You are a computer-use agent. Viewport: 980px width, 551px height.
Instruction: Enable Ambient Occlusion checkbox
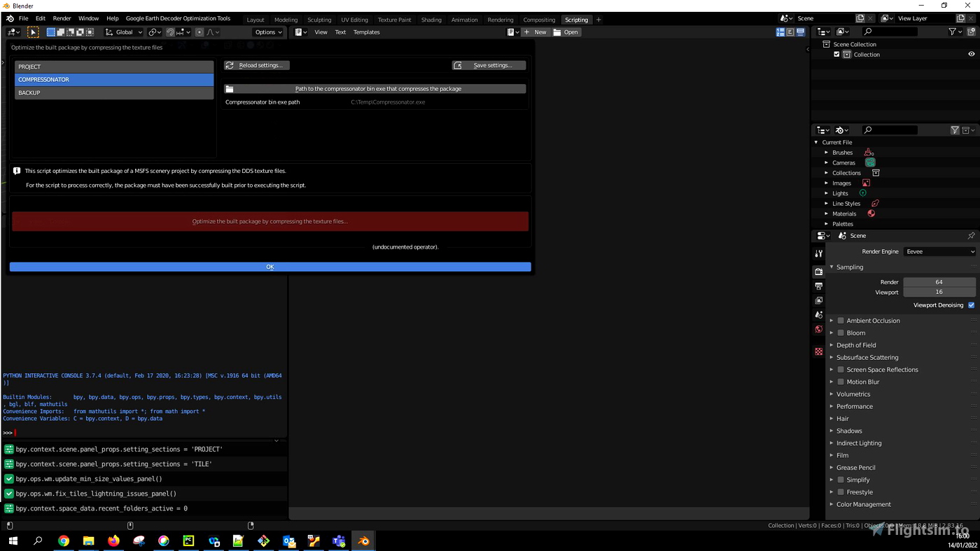click(841, 321)
